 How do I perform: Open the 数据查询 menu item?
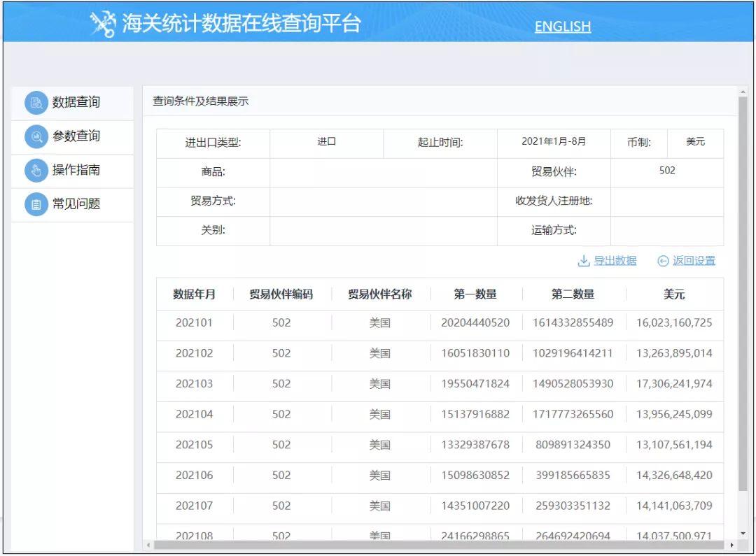click(x=76, y=103)
